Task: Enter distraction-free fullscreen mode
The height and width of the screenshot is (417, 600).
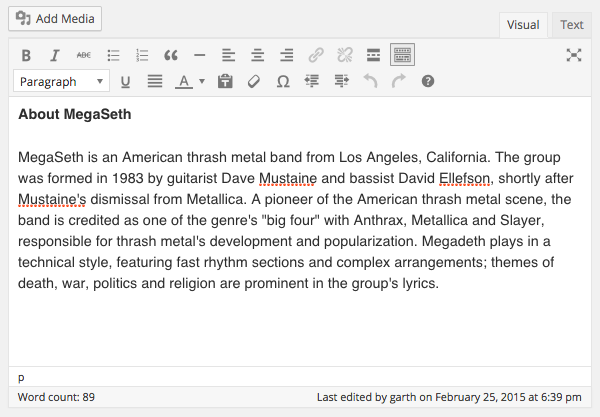Action: 574,55
